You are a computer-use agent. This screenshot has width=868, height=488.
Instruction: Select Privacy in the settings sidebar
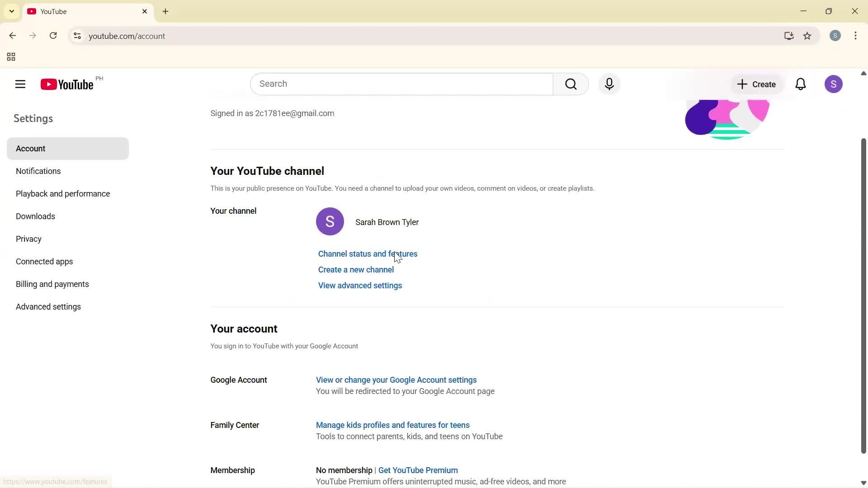pos(28,239)
